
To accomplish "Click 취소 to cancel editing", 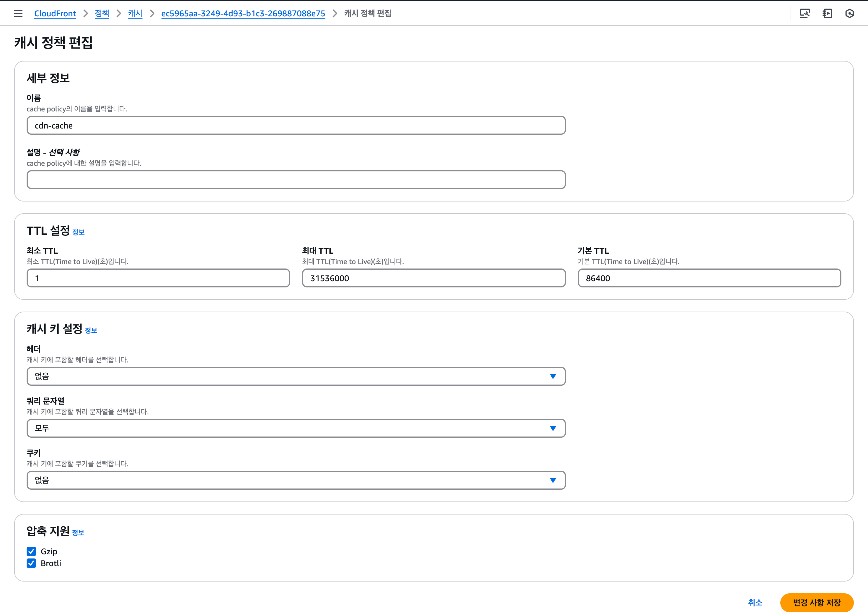I will pyautogui.click(x=755, y=602).
